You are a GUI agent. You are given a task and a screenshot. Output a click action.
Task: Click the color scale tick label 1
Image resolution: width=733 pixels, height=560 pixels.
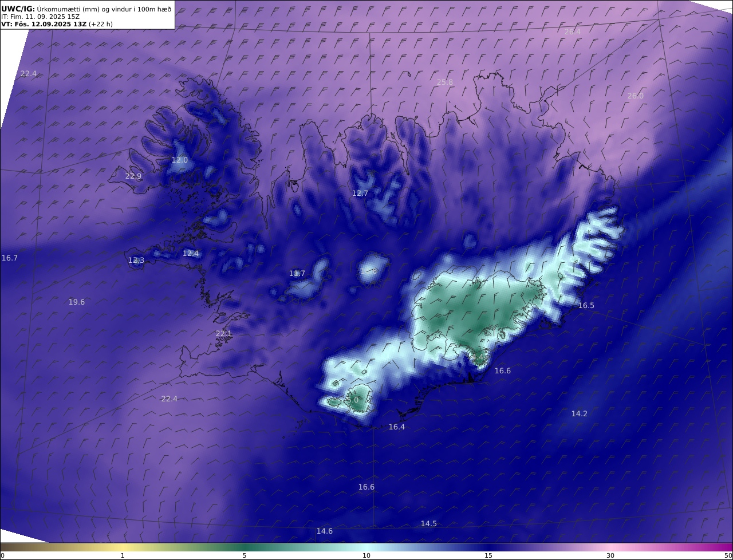coord(123,555)
